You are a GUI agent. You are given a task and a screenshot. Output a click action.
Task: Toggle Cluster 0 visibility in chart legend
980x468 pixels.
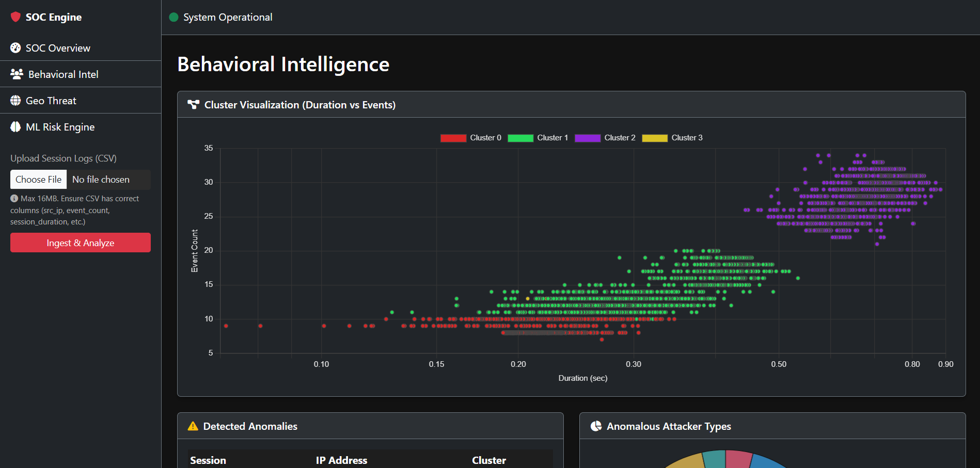click(470, 138)
